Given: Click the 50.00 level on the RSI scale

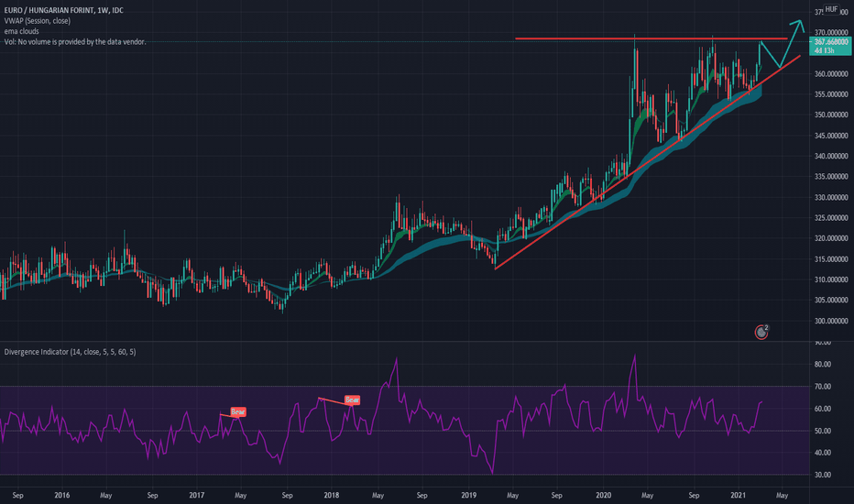Looking at the screenshot, I should 823,431.
